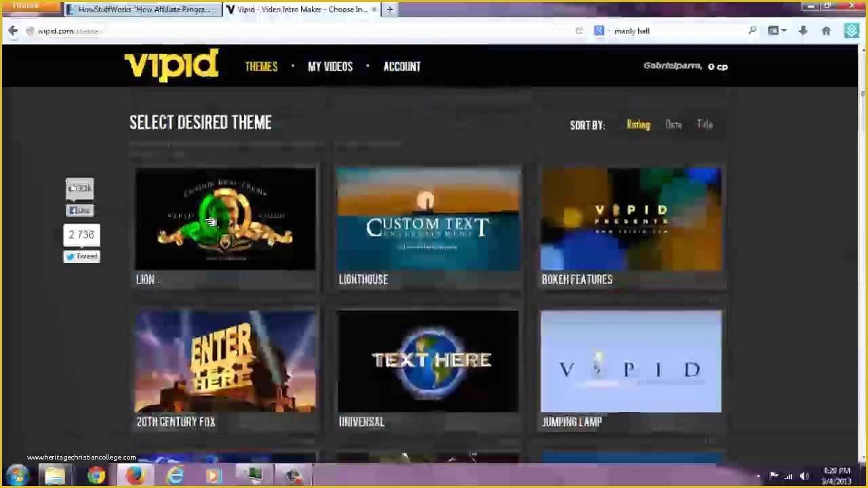
Task: Open the downloads arrow in the browser toolbar
Action: click(803, 30)
